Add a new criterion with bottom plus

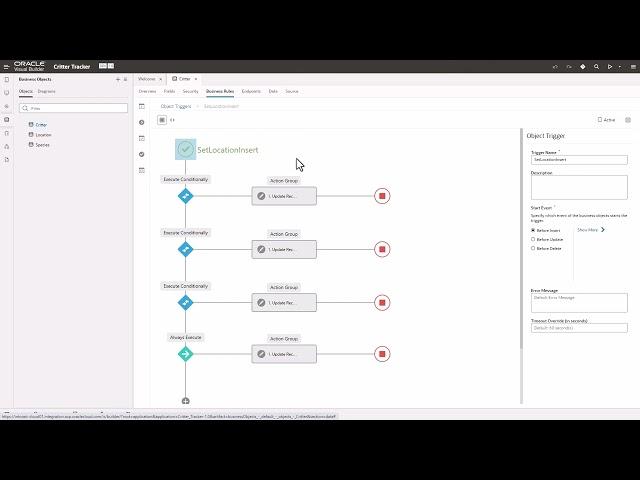(x=185, y=401)
